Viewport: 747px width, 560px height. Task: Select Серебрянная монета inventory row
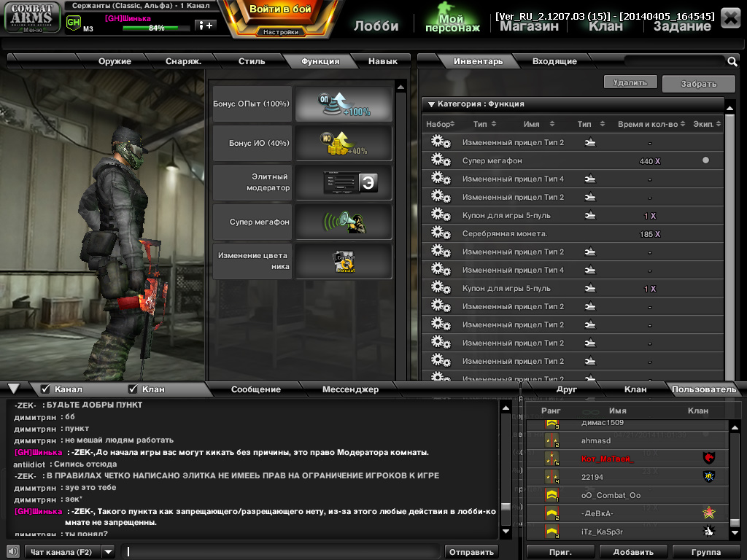click(x=572, y=233)
